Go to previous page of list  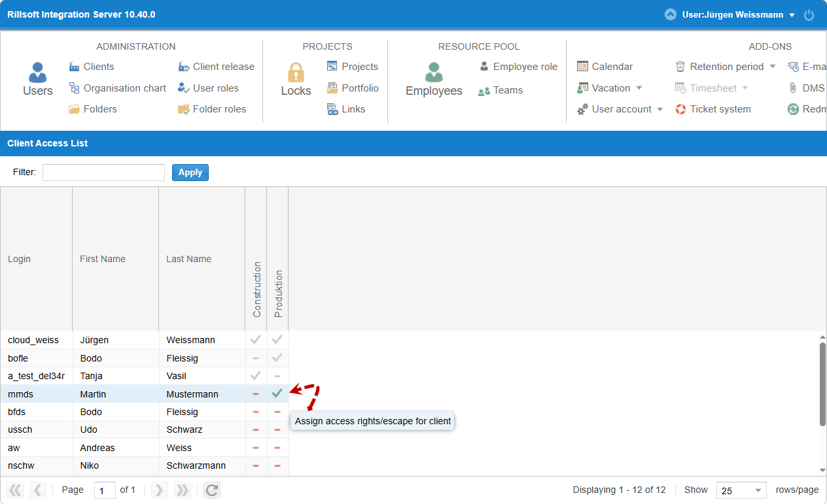point(38,490)
